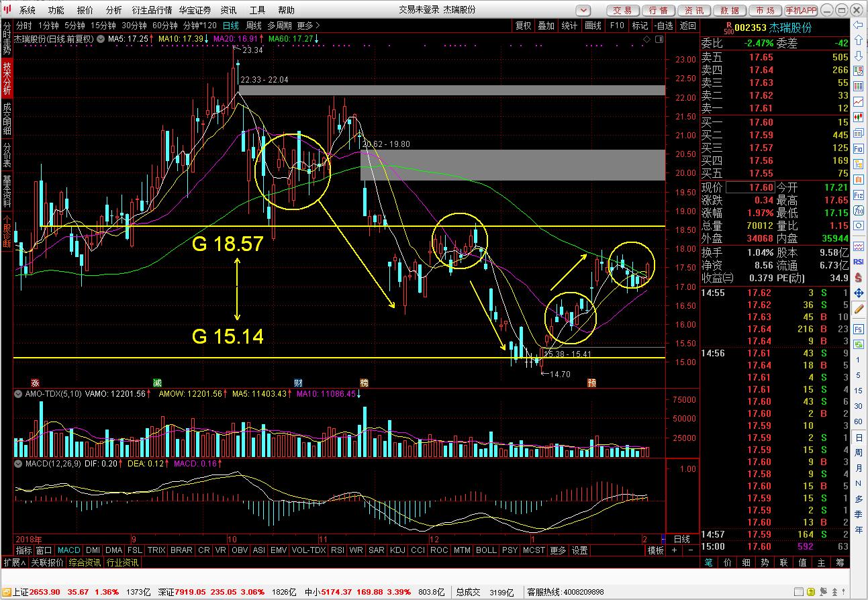Switch to 行业资讯 tab

(x=123, y=562)
